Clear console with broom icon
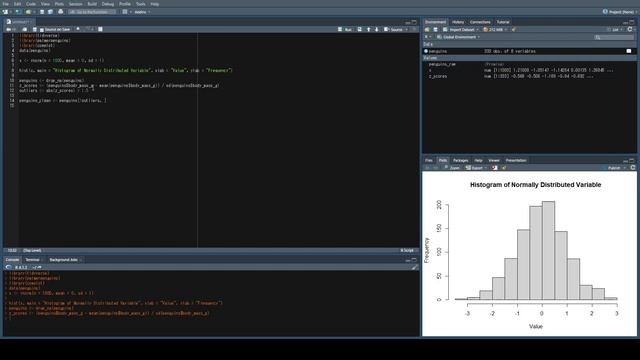The height and width of the screenshot is (360, 640). coord(414,267)
